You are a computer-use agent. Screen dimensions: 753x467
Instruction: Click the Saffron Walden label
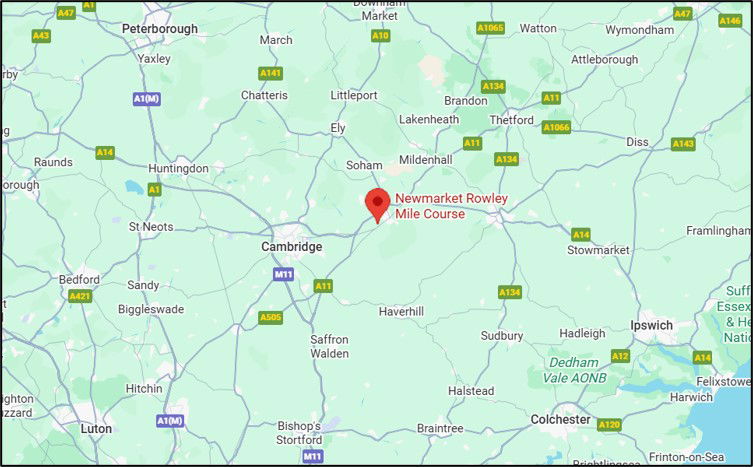[329, 346]
